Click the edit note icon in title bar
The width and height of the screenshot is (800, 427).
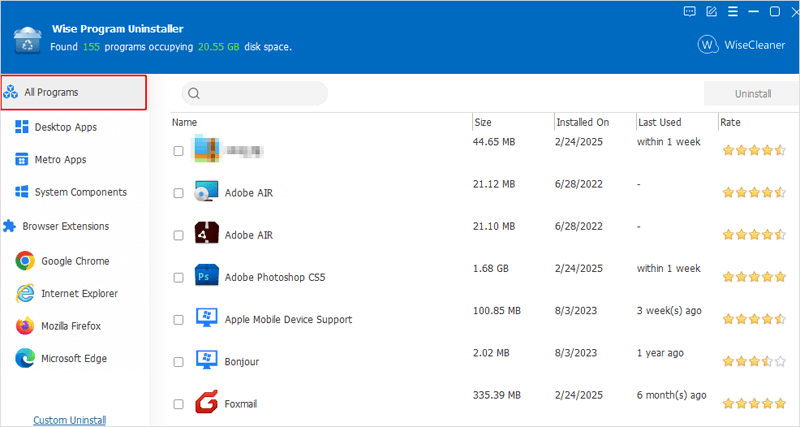[x=711, y=12]
